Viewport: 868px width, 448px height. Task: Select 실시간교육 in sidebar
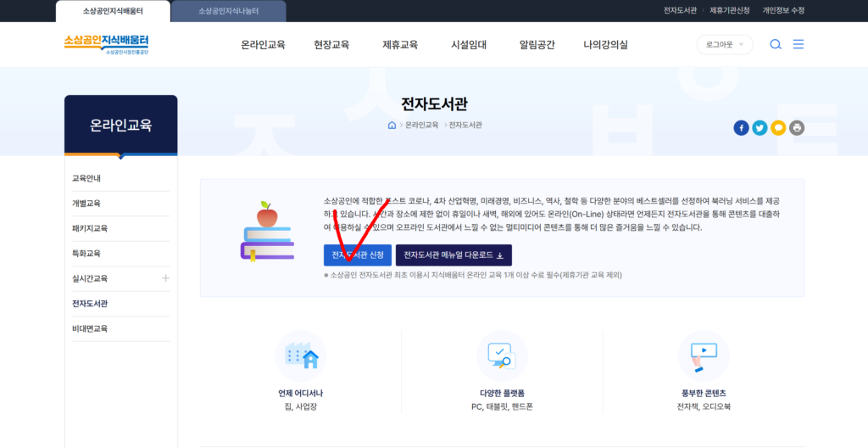coord(90,278)
